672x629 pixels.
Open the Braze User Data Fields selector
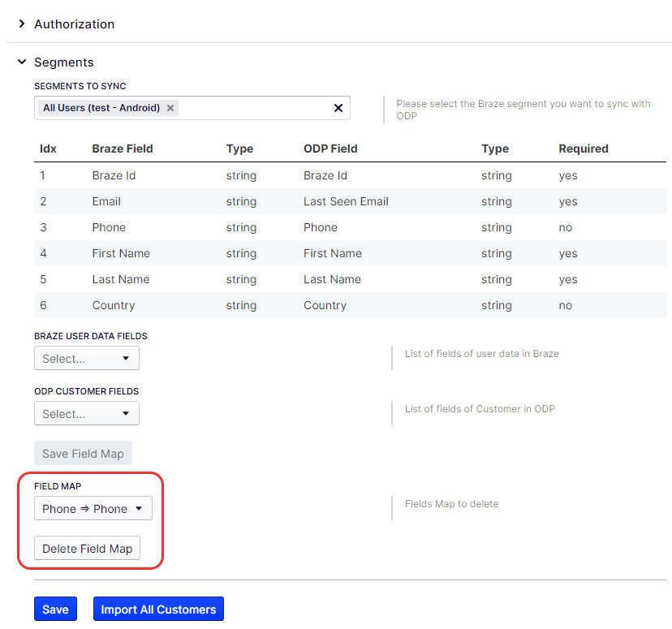pos(87,358)
